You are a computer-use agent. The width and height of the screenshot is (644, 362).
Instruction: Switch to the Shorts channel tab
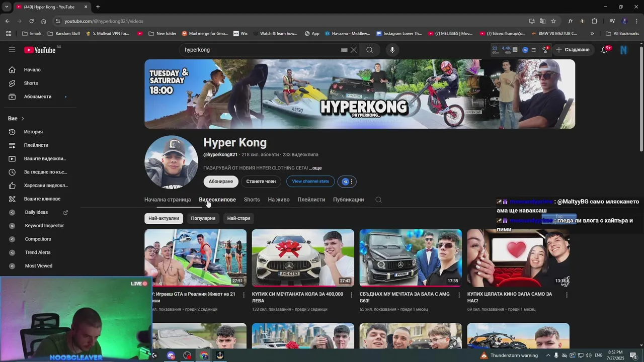click(x=252, y=200)
